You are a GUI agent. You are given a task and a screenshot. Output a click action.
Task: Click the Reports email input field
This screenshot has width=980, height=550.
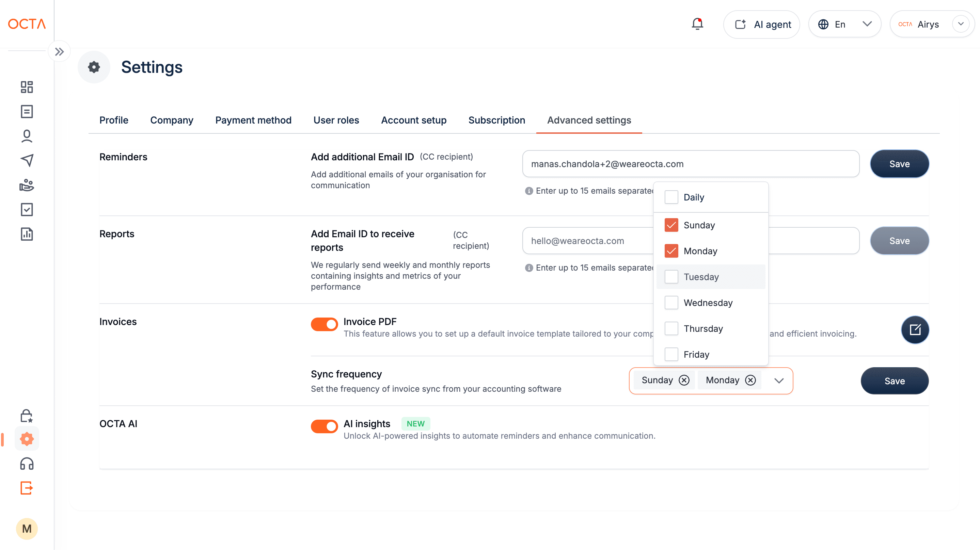click(x=691, y=241)
